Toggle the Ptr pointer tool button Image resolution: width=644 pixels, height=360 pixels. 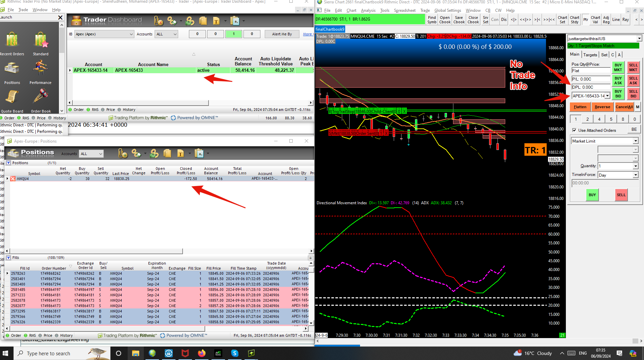586,20
